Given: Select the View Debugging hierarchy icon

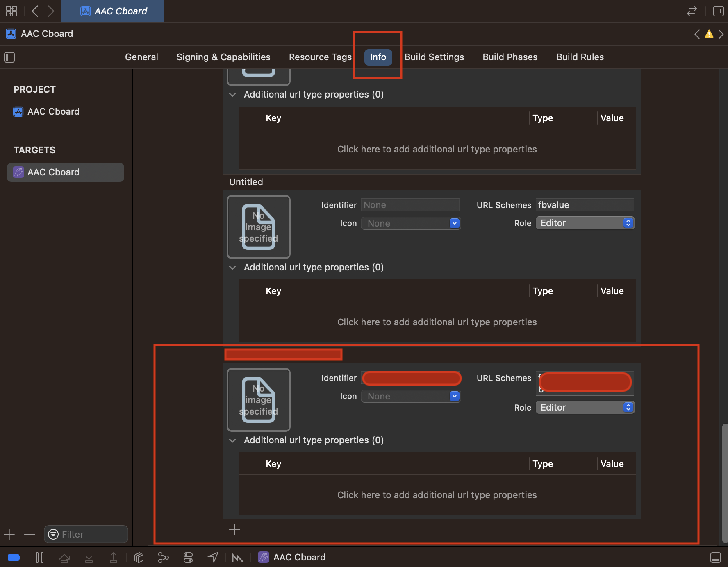Looking at the screenshot, I should tap(139, 557).
